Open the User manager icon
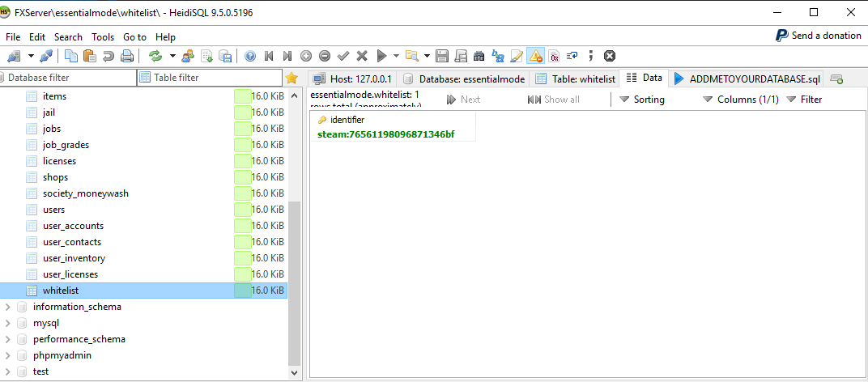 click(188, 56)
